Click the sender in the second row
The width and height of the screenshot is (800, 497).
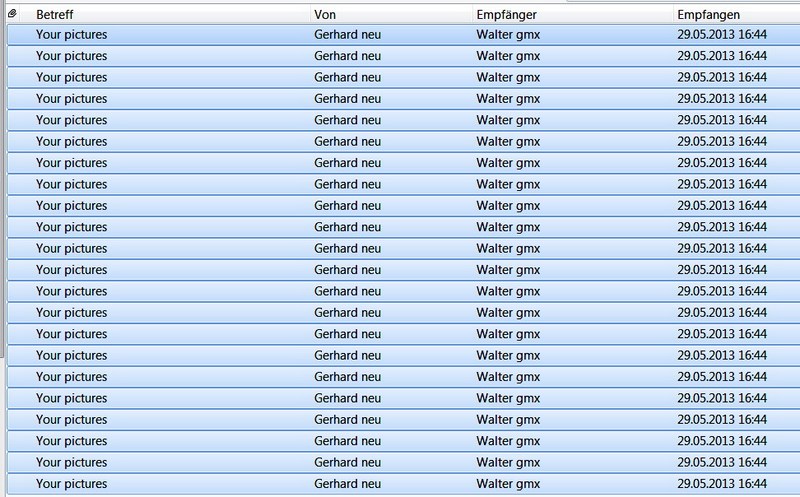(x=347, y=56)
